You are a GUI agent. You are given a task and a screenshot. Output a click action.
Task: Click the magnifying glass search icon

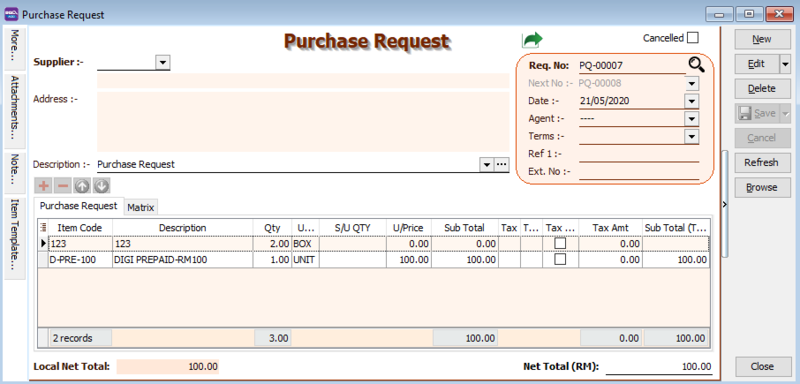(696, 65)
